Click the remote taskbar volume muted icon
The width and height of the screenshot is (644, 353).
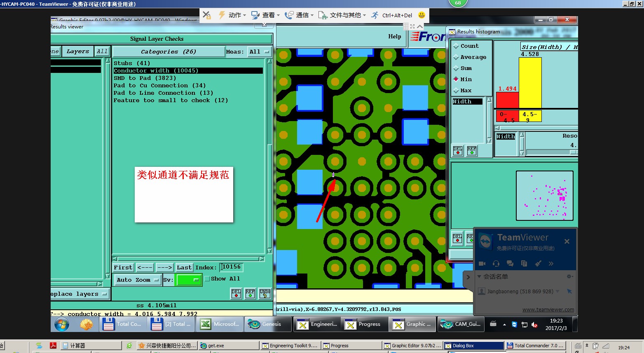tap(534, 325)
